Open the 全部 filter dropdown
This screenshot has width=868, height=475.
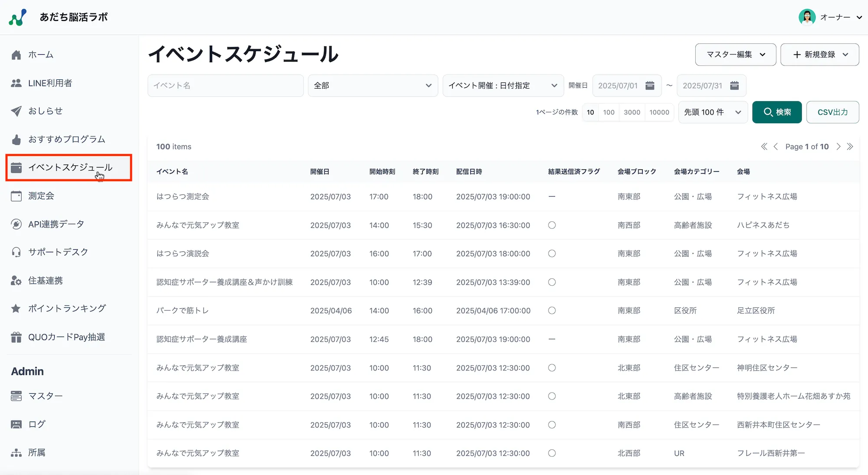[372, 86]
